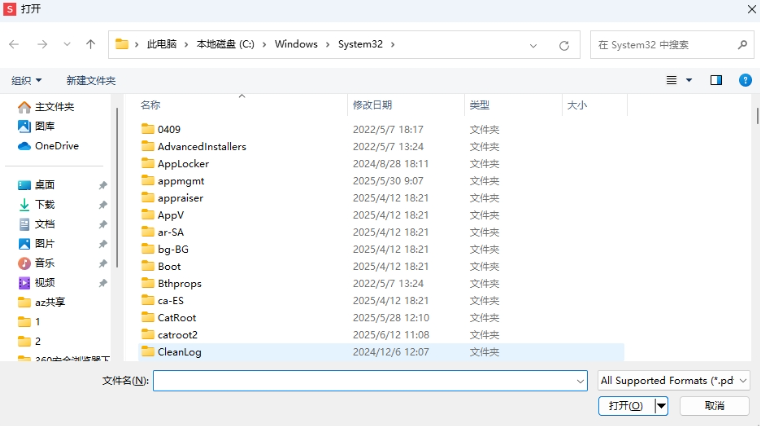Open 文档 in the sidebar
Screen dimensions: 760x426
pos(36,224)
